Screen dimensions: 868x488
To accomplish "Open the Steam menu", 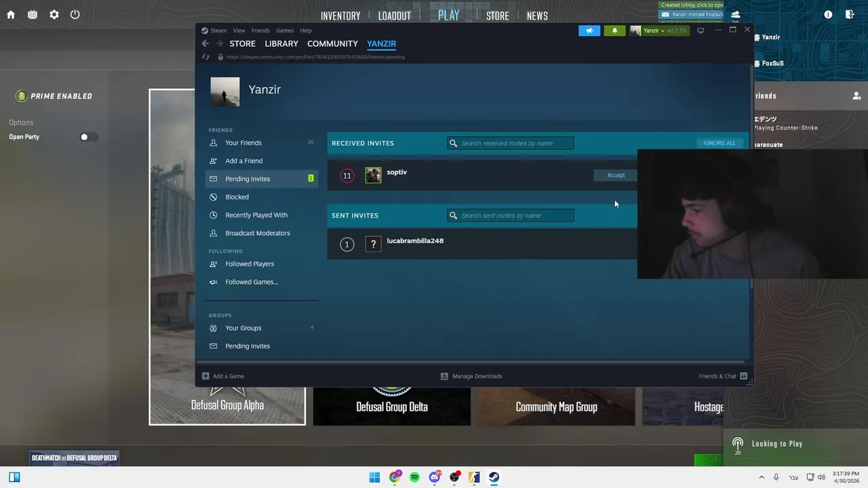I will click(x=218, y=30).
